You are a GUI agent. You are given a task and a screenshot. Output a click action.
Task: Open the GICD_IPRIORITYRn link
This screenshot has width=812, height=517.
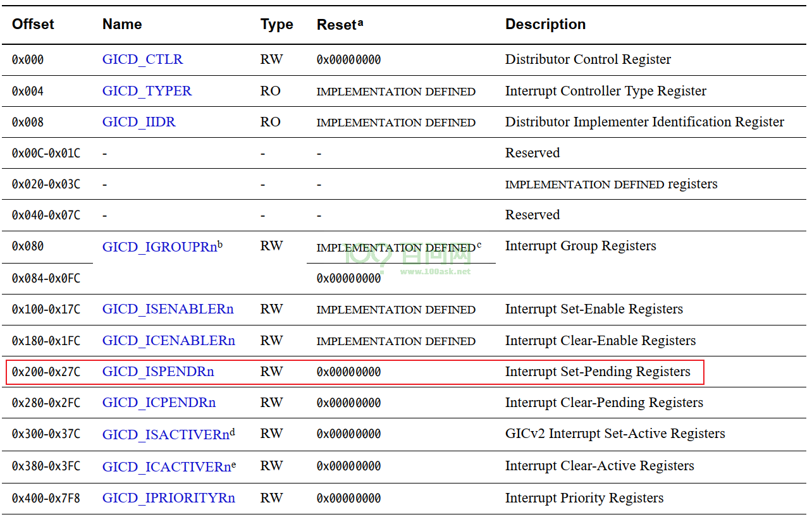(x=168, y=498)
